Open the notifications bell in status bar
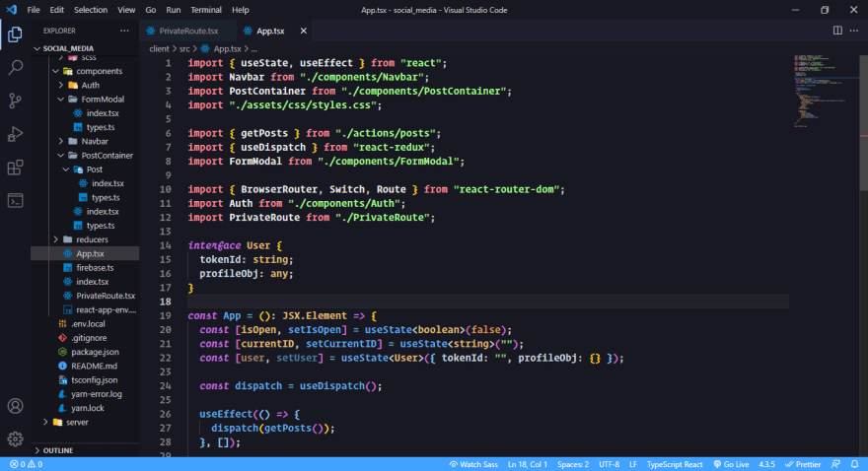This screenshot has height=471, width=868. (855, 464)
